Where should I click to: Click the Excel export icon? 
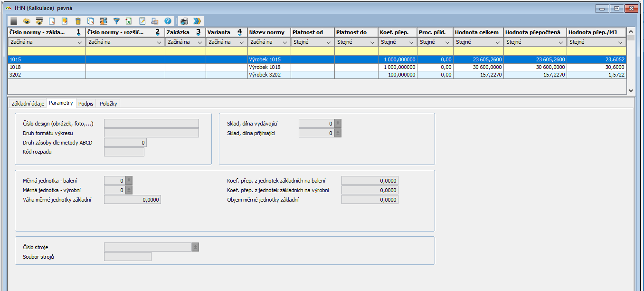click(x=129, y=21)
